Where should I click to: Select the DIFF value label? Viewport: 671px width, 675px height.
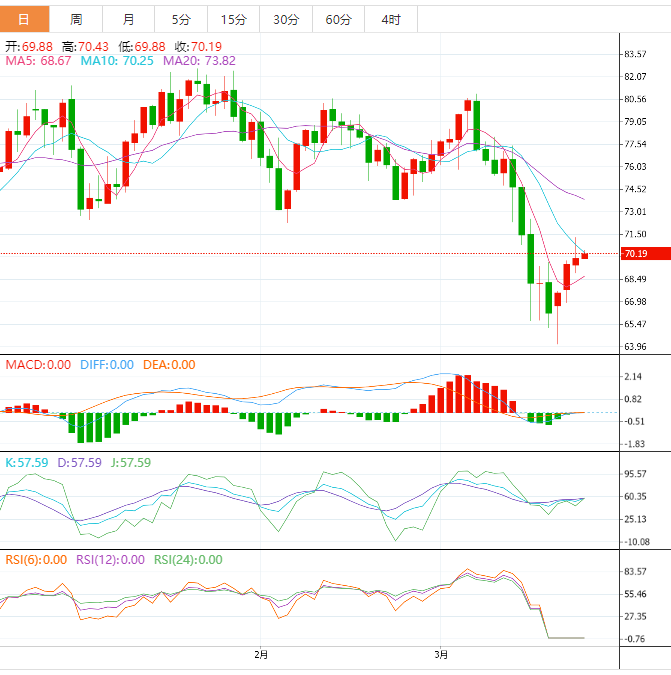(x=105, y=365)
